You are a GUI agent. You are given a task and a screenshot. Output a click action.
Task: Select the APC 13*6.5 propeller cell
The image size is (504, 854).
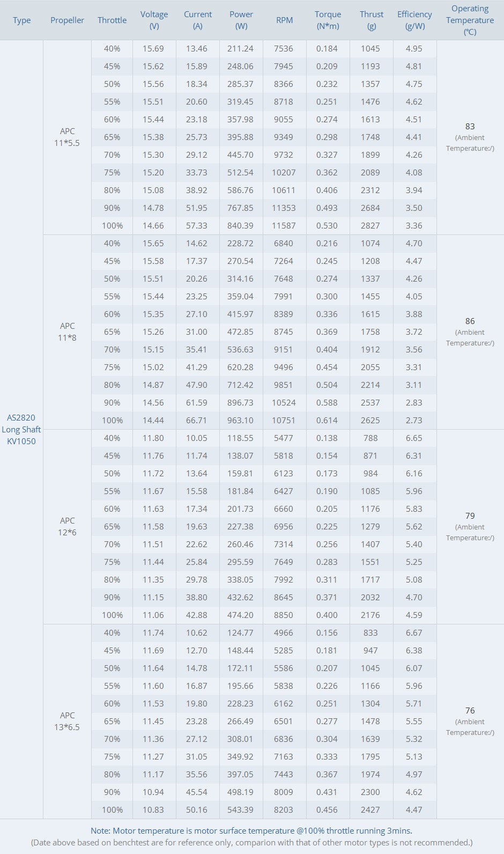tap(67, 721)
